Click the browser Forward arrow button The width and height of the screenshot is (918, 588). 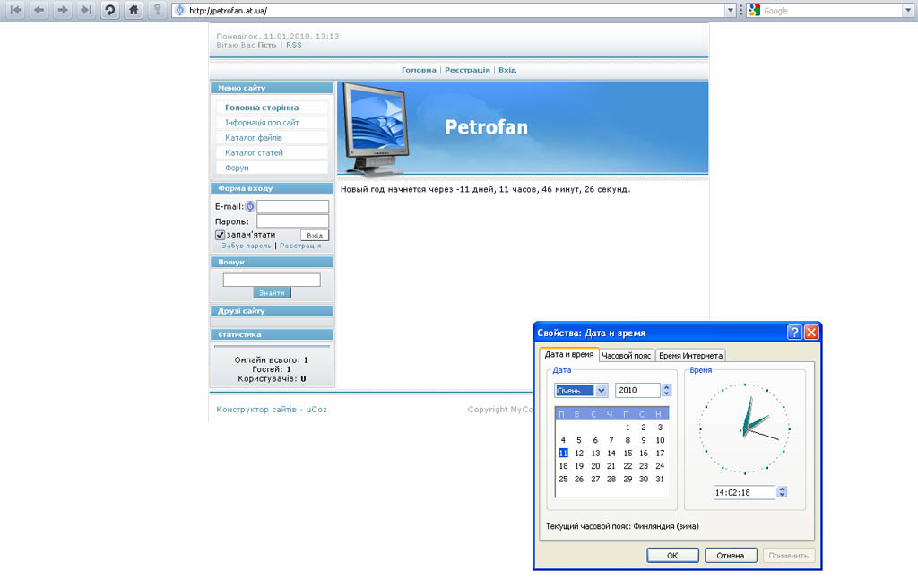click(62, 10)
